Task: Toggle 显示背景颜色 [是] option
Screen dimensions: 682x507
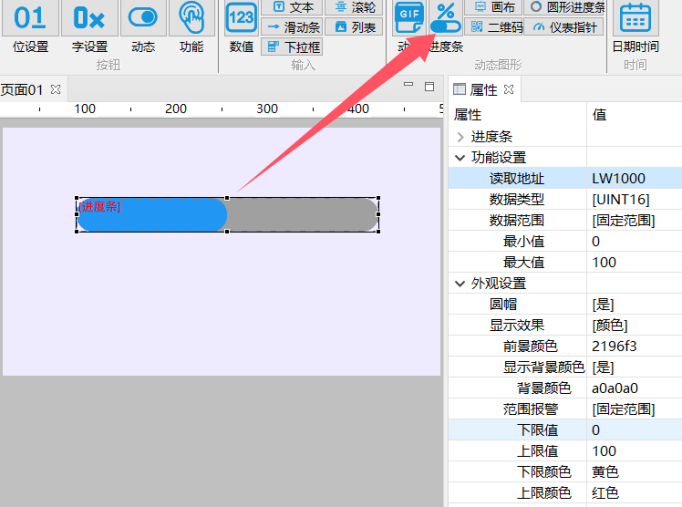Action: point(634,367)
